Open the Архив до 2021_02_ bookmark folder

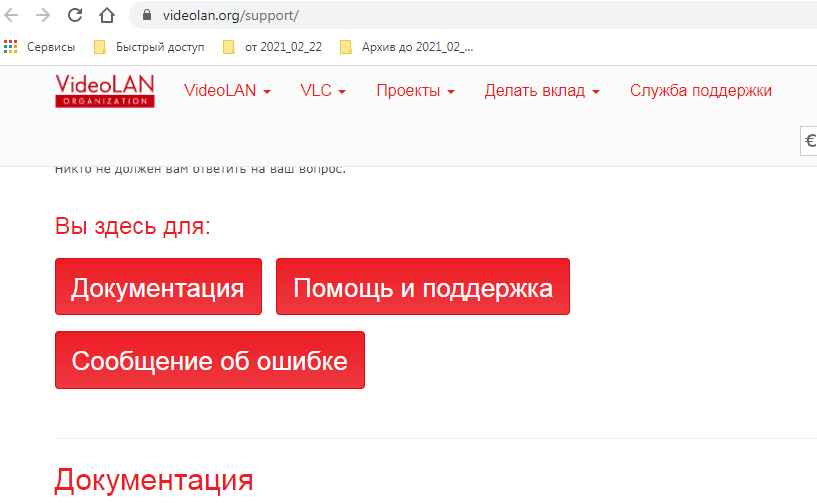coord(406,47)
